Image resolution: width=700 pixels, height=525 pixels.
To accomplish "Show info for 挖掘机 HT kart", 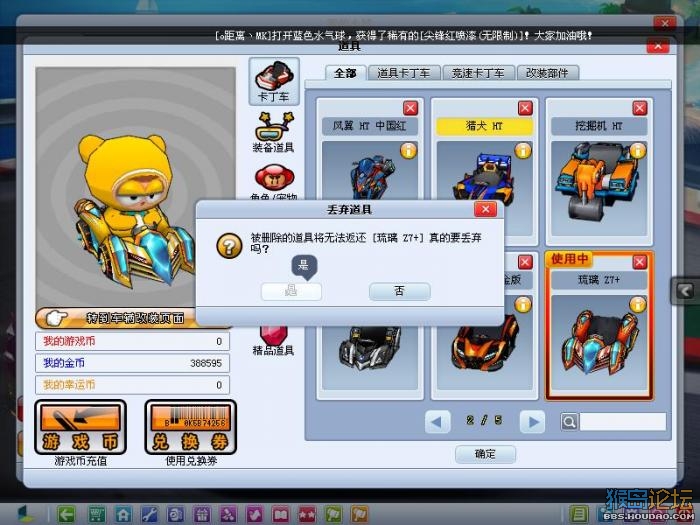I will coord(638,151).
